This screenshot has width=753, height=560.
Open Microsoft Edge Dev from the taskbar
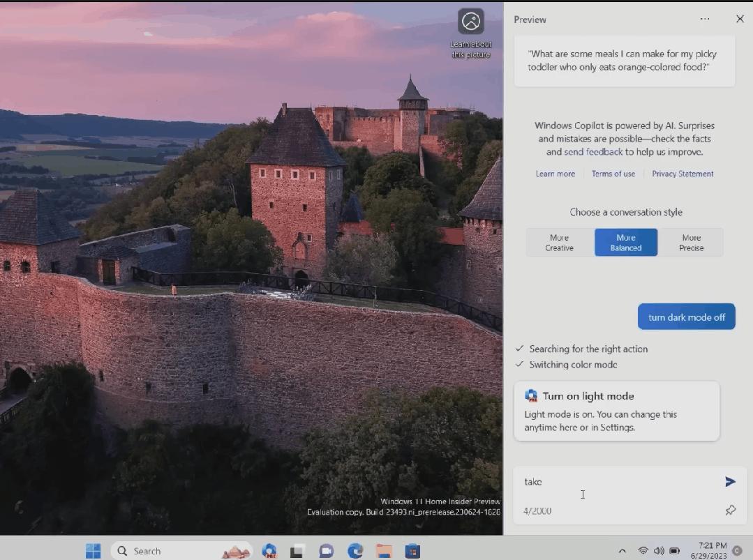pos(269,551)
